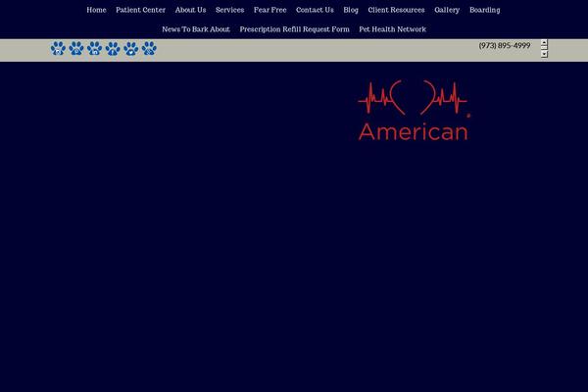Click the scroll-down arrow beside the phone number
Screen dimensions: 588x392
(544, 55)
